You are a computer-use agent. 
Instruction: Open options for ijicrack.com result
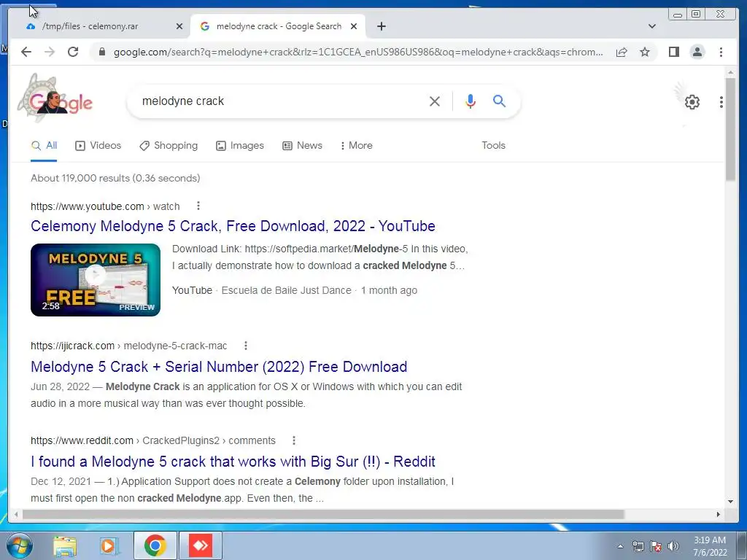245,346
